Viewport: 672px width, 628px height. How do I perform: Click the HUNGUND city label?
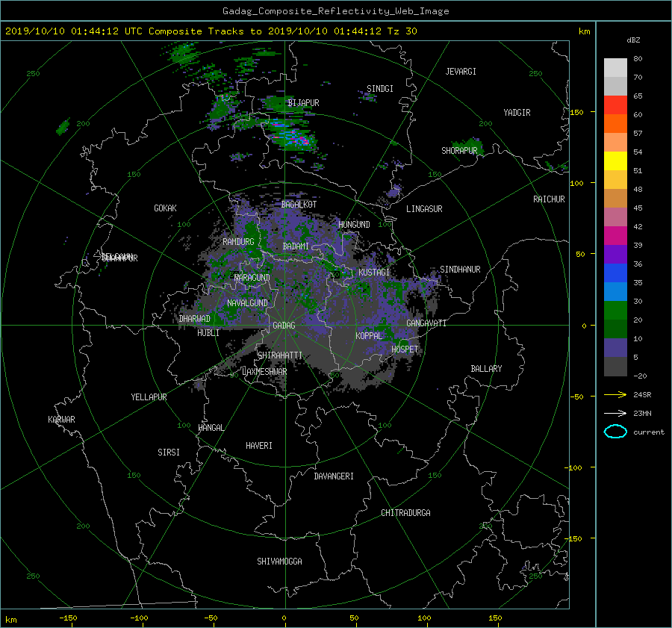[x=354, y=225]
